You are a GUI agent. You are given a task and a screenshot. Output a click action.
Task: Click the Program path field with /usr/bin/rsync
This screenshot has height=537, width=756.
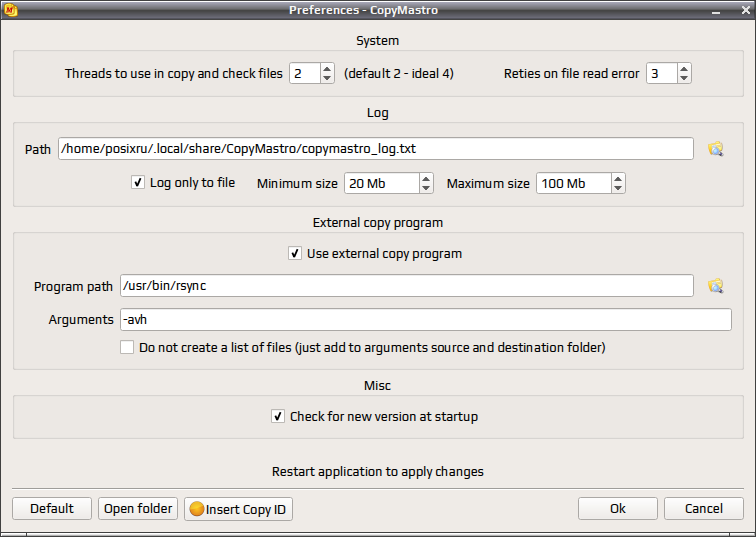point(406,285)
